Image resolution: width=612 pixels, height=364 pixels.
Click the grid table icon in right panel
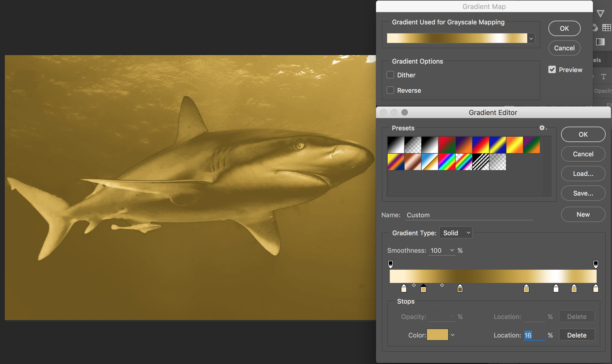pyautogui.click(x=607, y=28)
